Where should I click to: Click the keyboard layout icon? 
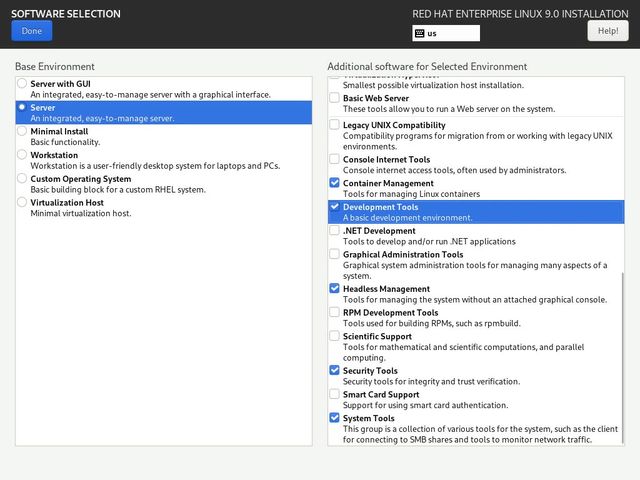click(420, 33)
